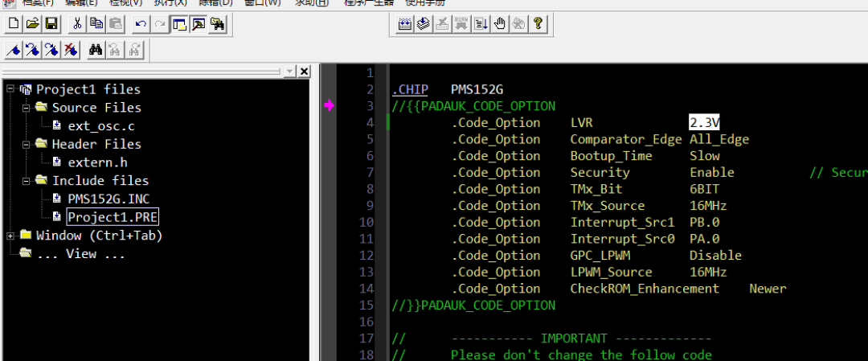Collapse the Project1 files root node
Screen dimensions: 868x361
tap(10, 88)
